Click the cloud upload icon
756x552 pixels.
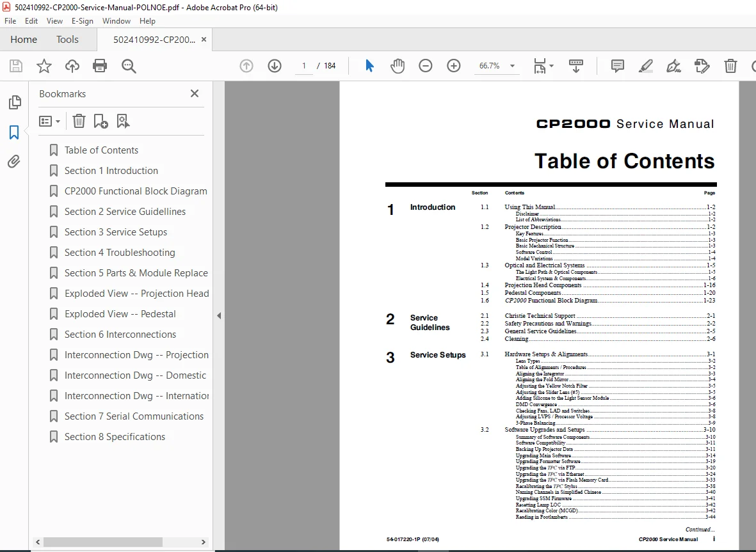click(72, 65)
